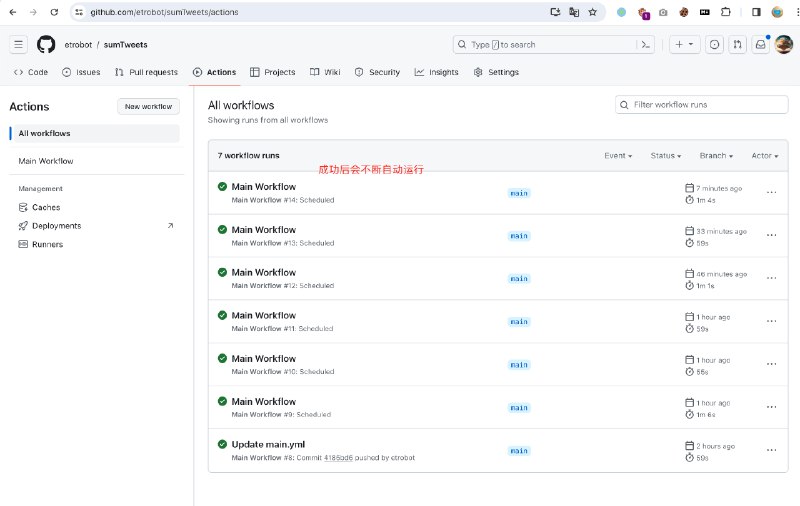
Task: Click the main branch label on run #10
Action: pos(519,365)
